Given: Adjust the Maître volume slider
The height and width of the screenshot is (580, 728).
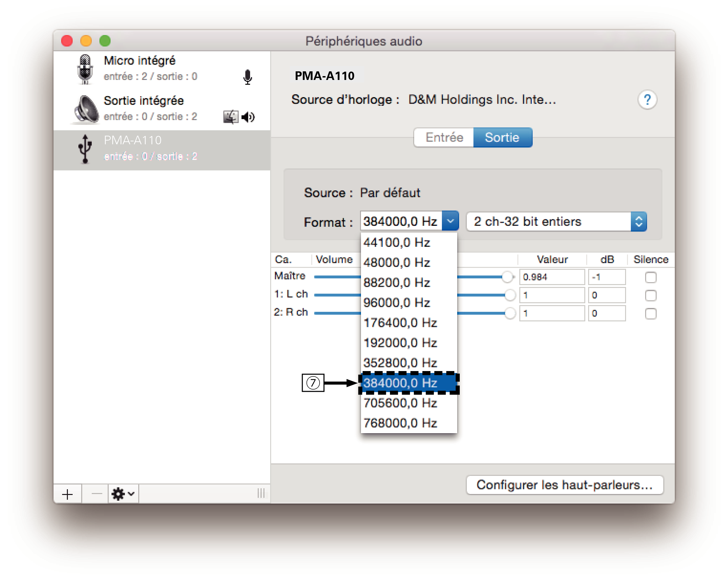Looking at the screenshot, I should (507, 276).
